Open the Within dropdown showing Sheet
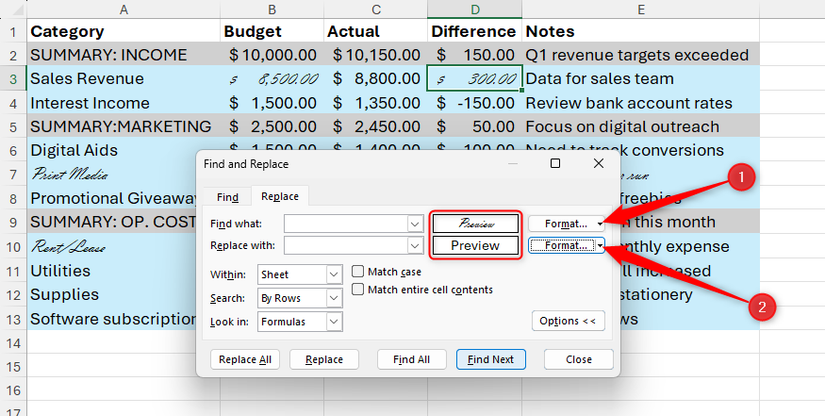Image resolution: width=825 pixels, height=416 pixels. [333, 274]
